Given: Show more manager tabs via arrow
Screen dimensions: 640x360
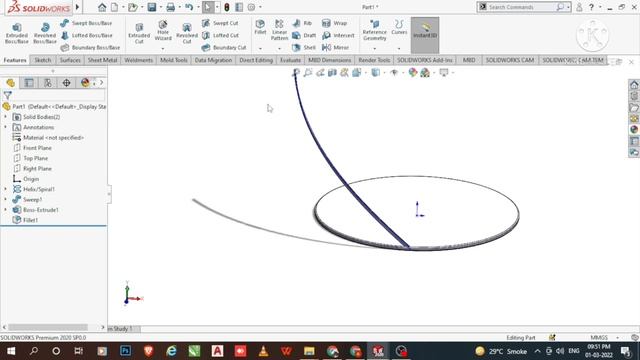Looking at the screenshot, I should (102, 83).
